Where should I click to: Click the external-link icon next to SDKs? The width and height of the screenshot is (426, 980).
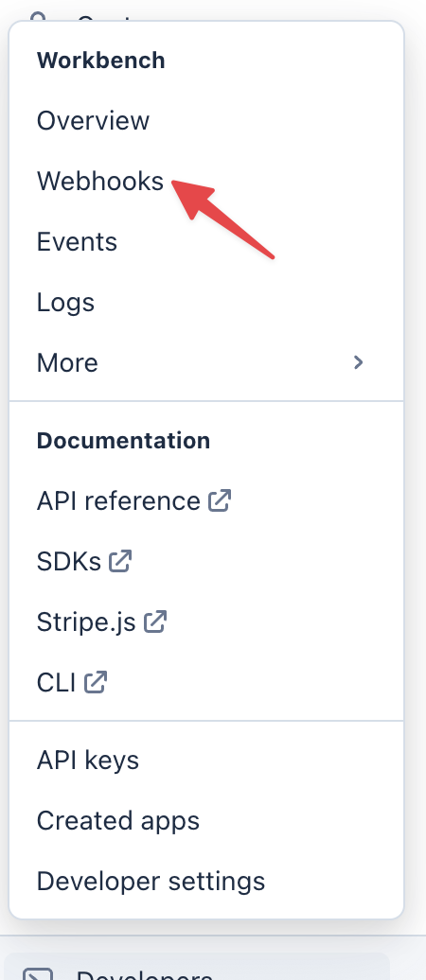120,561
